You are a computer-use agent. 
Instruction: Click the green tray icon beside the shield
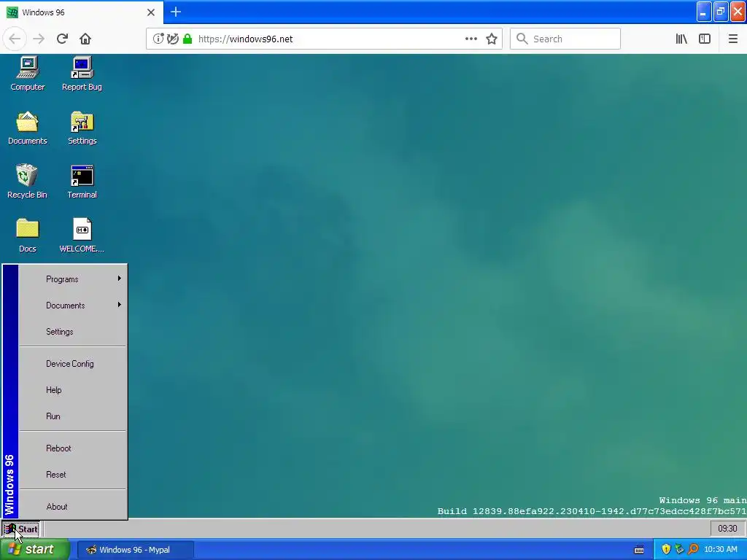click(679, 550)
